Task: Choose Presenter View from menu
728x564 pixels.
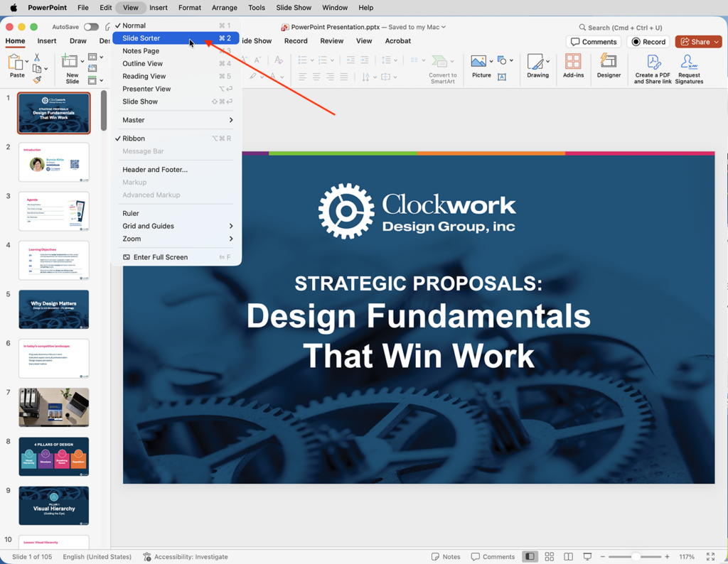Action: click(x=176, y=89)
